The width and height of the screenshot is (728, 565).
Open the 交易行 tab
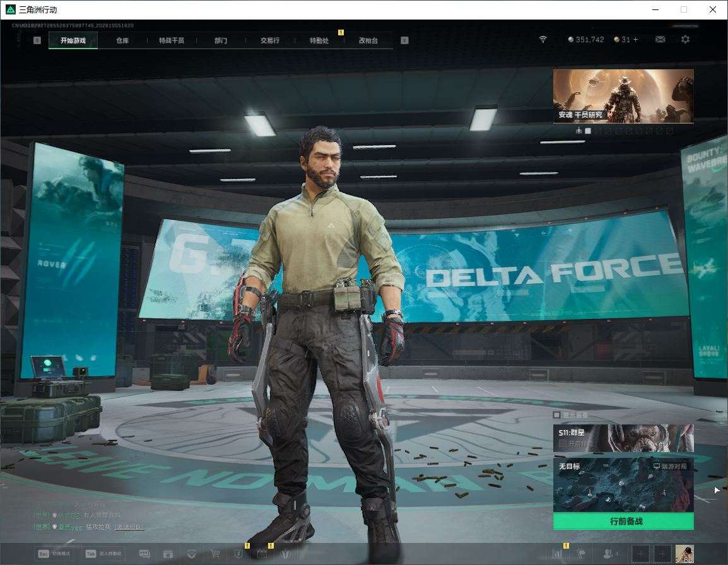[270, 40]
